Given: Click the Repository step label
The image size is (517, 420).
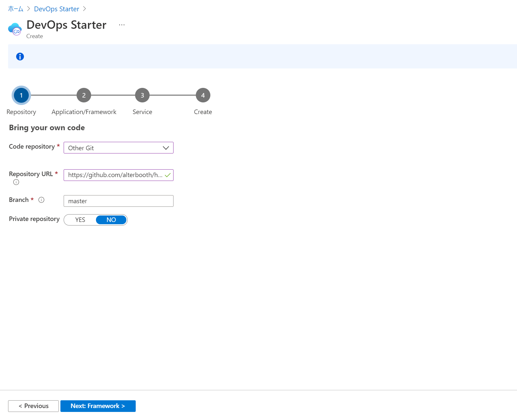Looking at the screenshot, I should pos(21,112).
